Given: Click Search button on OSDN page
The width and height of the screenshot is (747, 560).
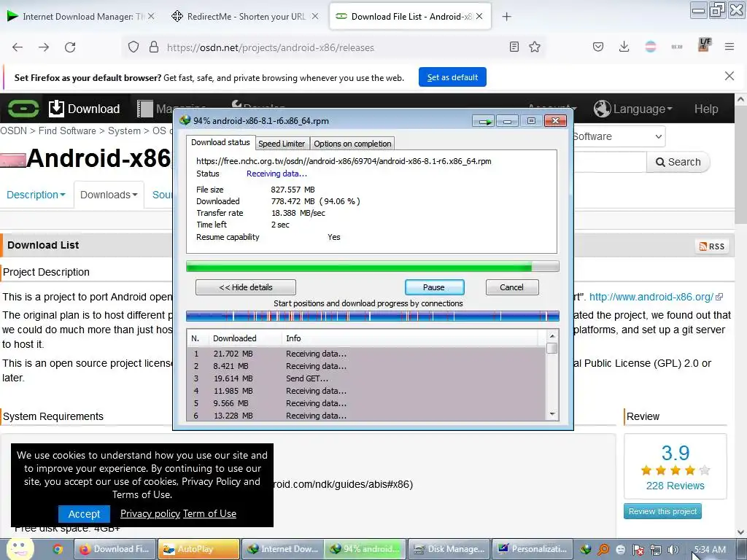Looking at the screenshot, I should point(678,162).
